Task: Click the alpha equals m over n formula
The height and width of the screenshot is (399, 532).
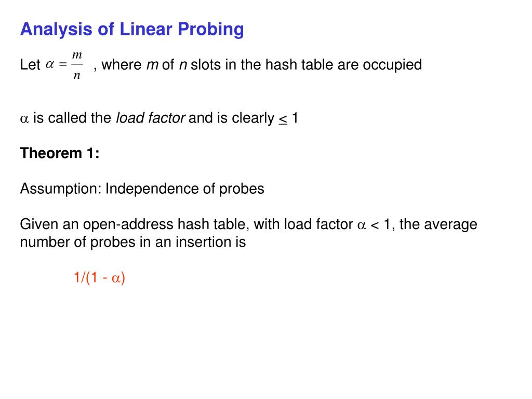Action: pos(64,65)
